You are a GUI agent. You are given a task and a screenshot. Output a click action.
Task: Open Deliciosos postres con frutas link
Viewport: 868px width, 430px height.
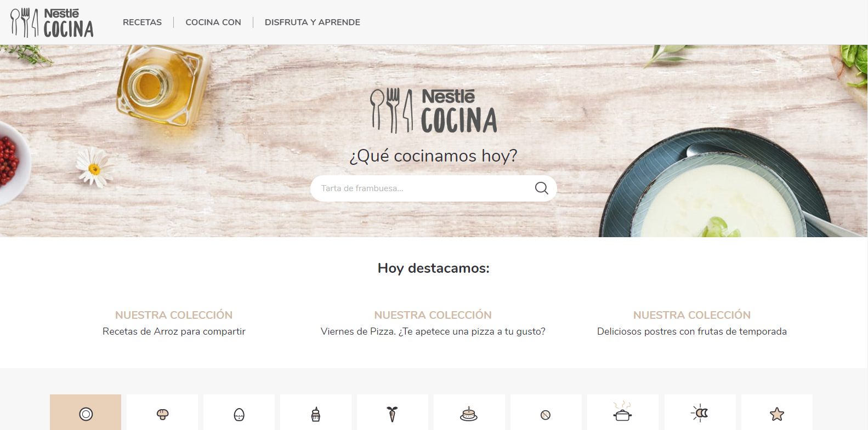point(691,331)
